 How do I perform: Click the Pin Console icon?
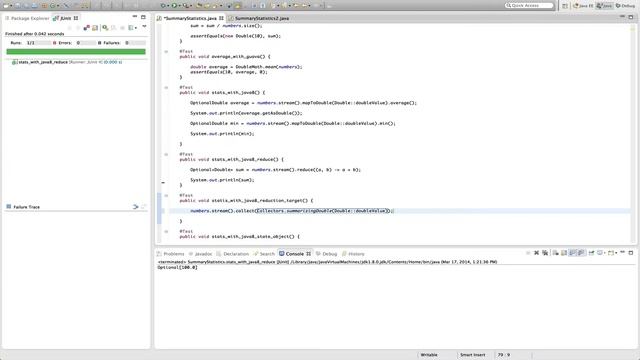click(591, 253)
